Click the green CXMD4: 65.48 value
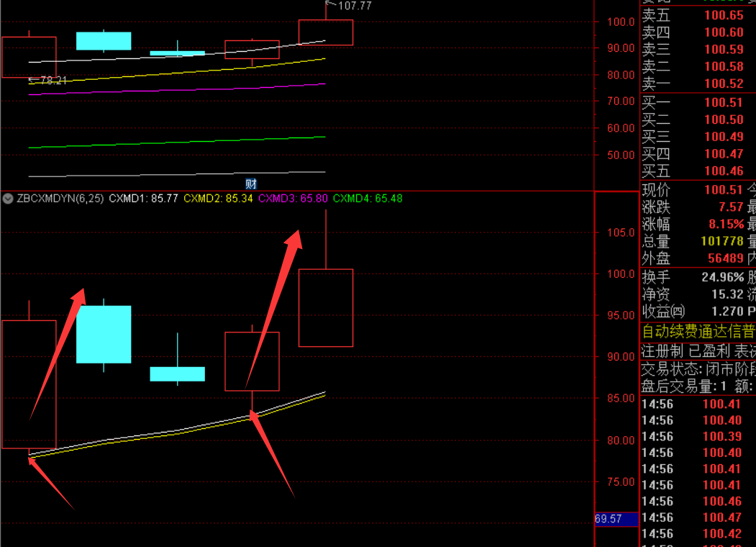This screenshot has height=547, width=756. point(368,199)
